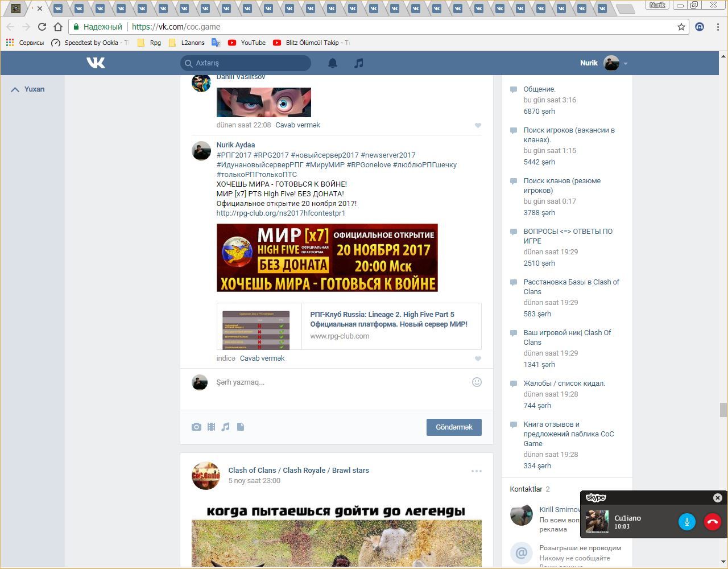Open the Сервисы apps shortcut
Screen dimensions: 728x569
pos(25,43)
